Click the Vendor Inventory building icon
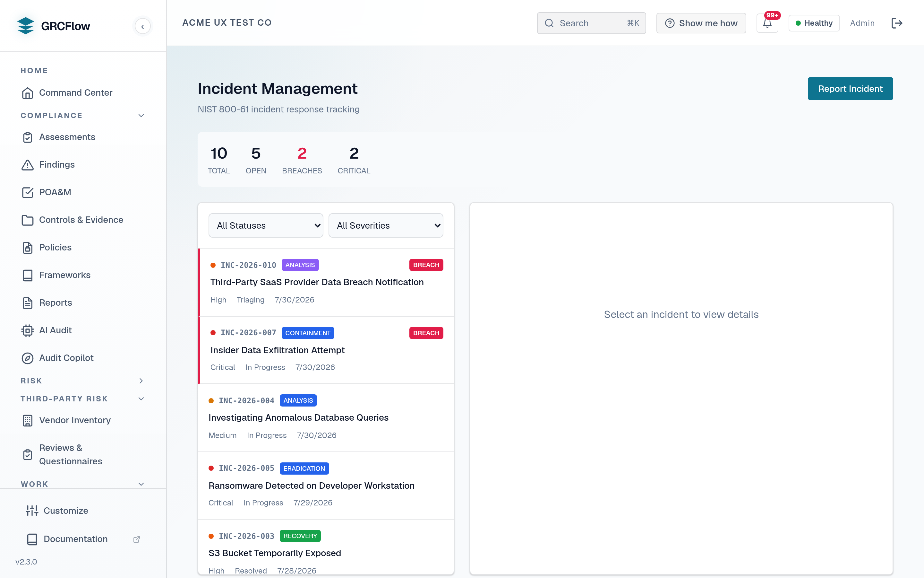 coord(28,421)
